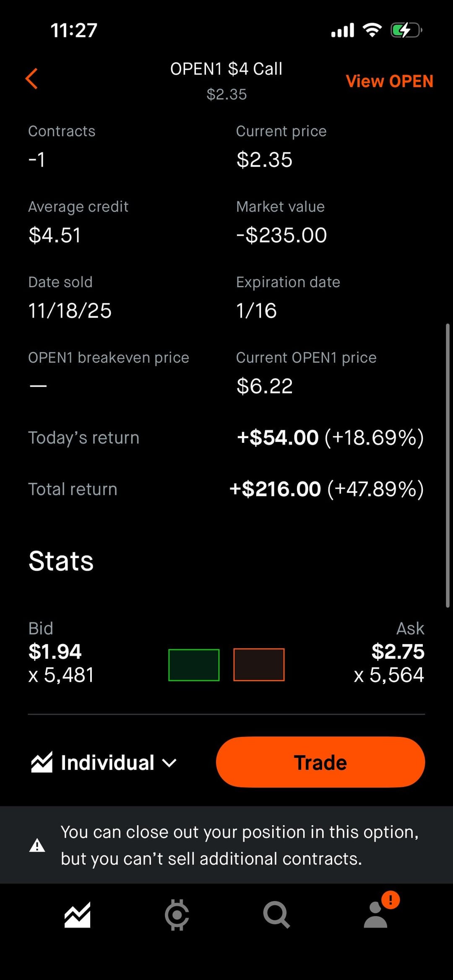Viewport: 453px width, 980px height.
Task: Tap the chart icon beside Individual
Action: tap(42, 762)
